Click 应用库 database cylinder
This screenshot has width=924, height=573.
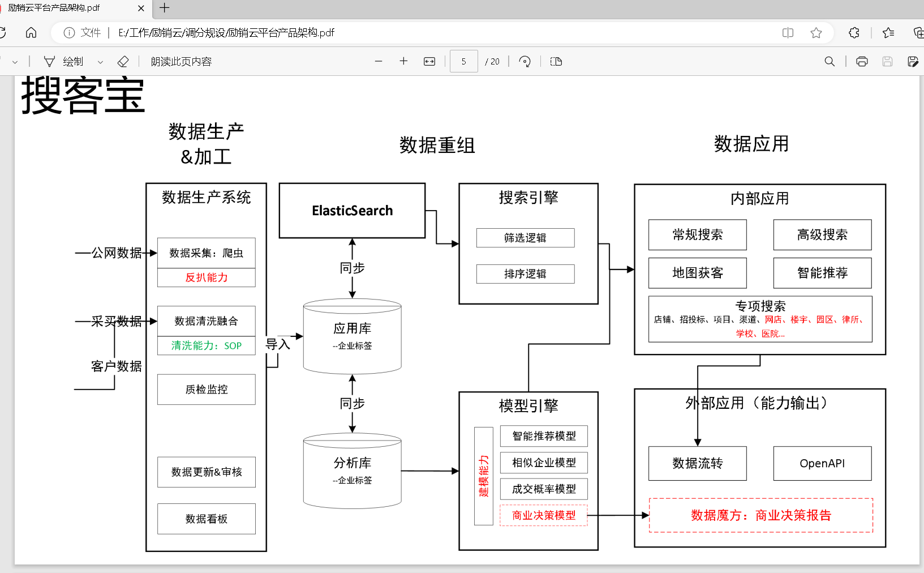click(x=352, y=336)
